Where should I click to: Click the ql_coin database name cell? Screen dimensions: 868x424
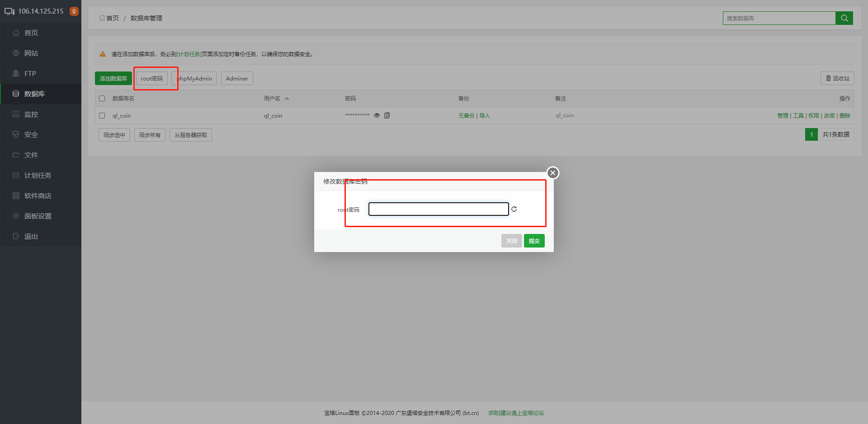(122, 115)
